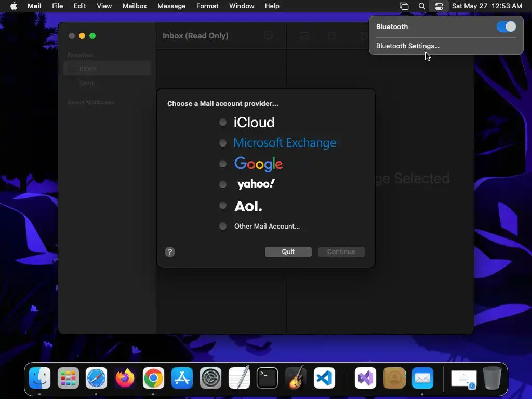
Task: Click the Quit button
Action: [x=288, y=252]
